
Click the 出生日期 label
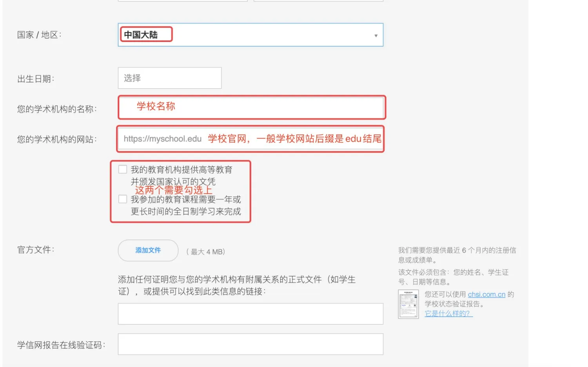coord(36,79)
